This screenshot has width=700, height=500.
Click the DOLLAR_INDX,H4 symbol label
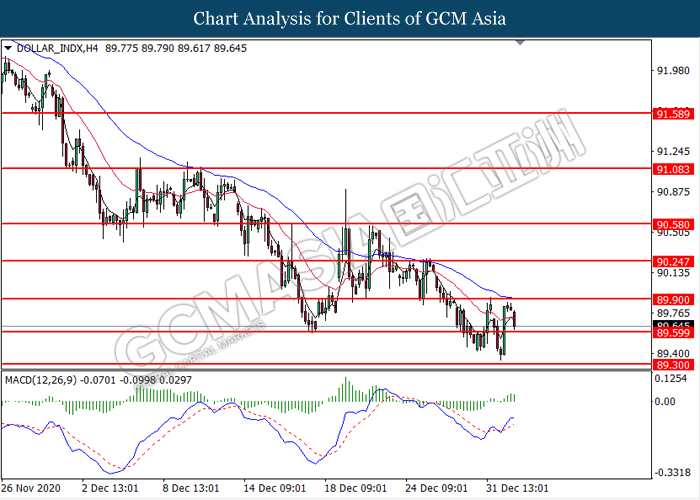[x=50, y=47]
